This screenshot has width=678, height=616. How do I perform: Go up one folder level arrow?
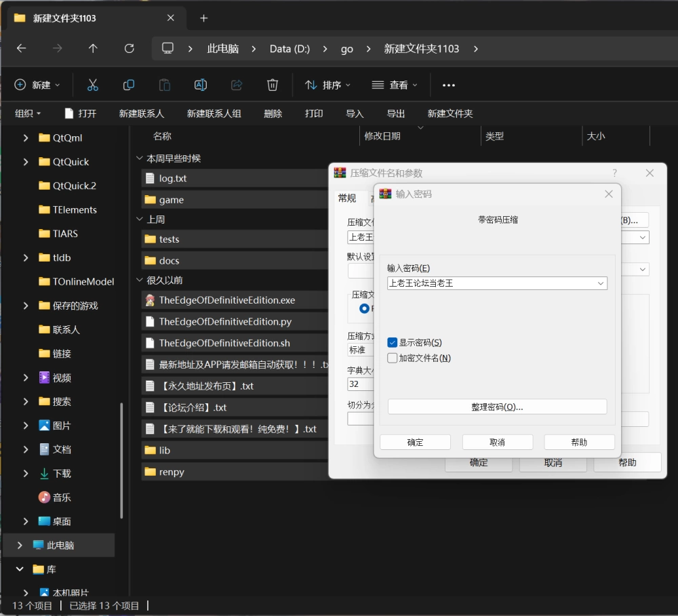(93, 48)
